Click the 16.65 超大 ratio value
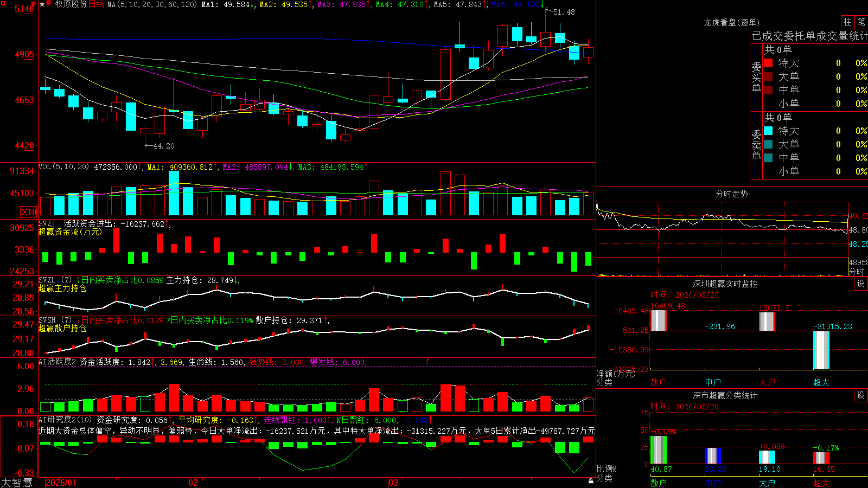The height and width of the screenshot is (488, 868). 824,469
